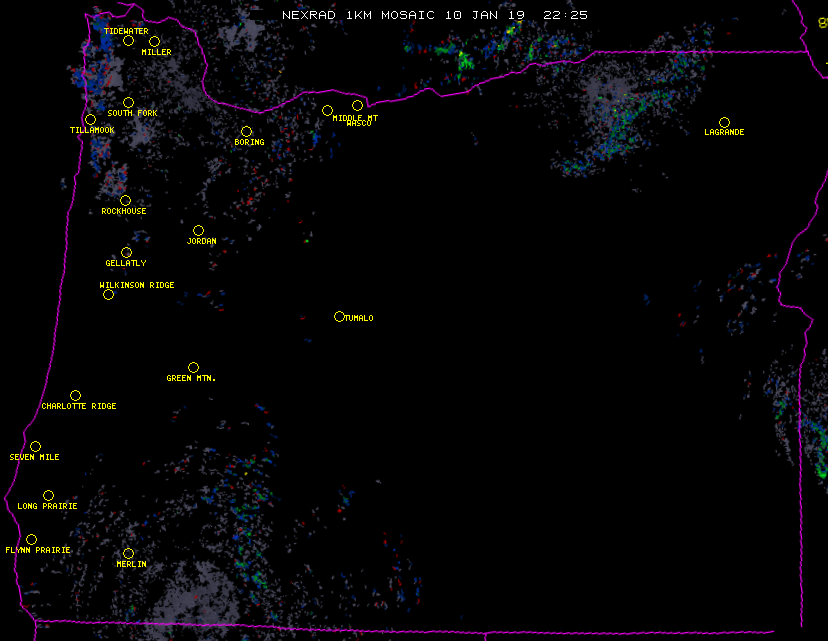
Task: Select the Miller station marker
Action: [154, 41]
